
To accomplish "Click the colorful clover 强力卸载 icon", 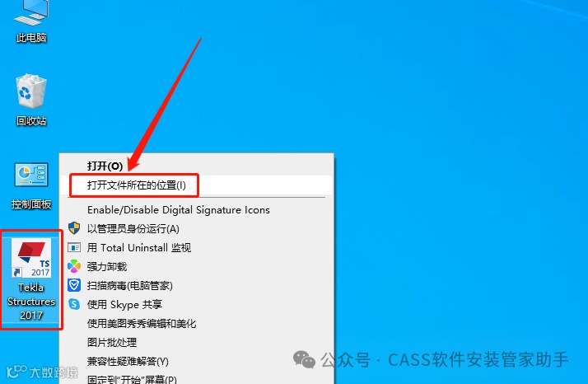I will [x=74, y=266].
